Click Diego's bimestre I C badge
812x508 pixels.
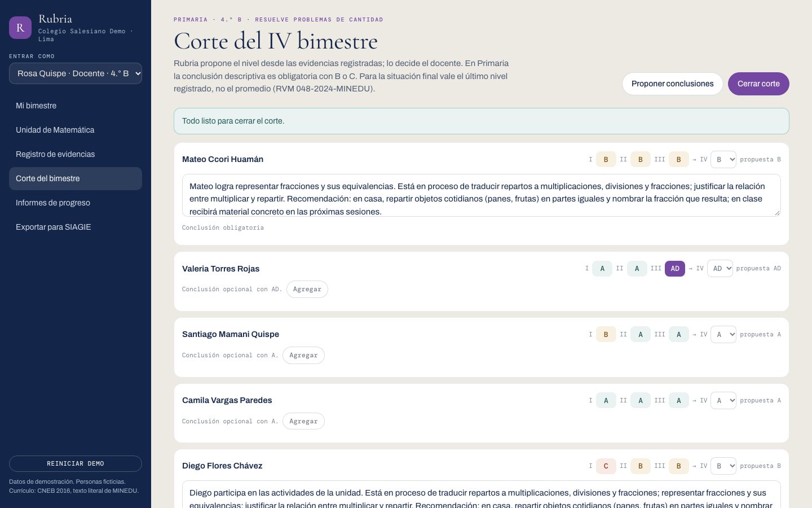[606, 466]
